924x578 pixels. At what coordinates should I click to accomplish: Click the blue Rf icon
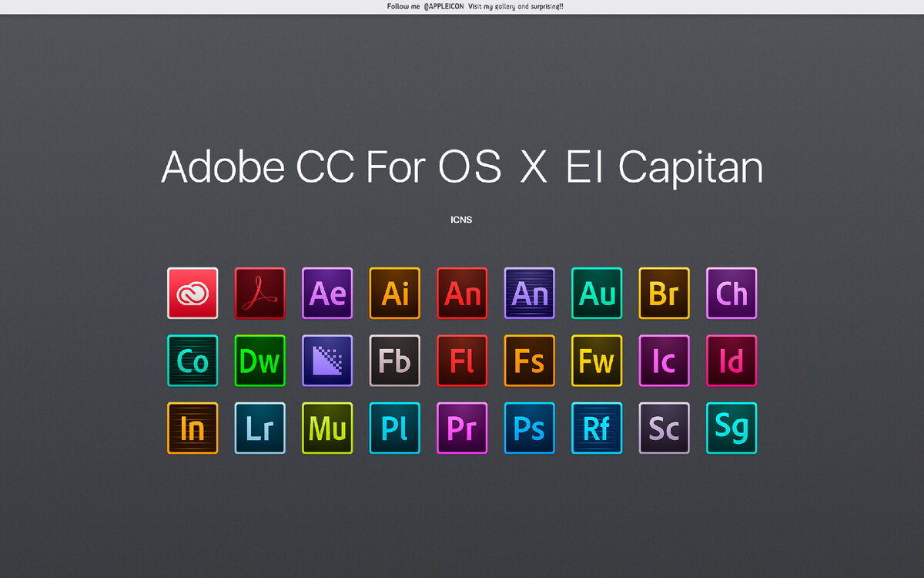(597, 428)
